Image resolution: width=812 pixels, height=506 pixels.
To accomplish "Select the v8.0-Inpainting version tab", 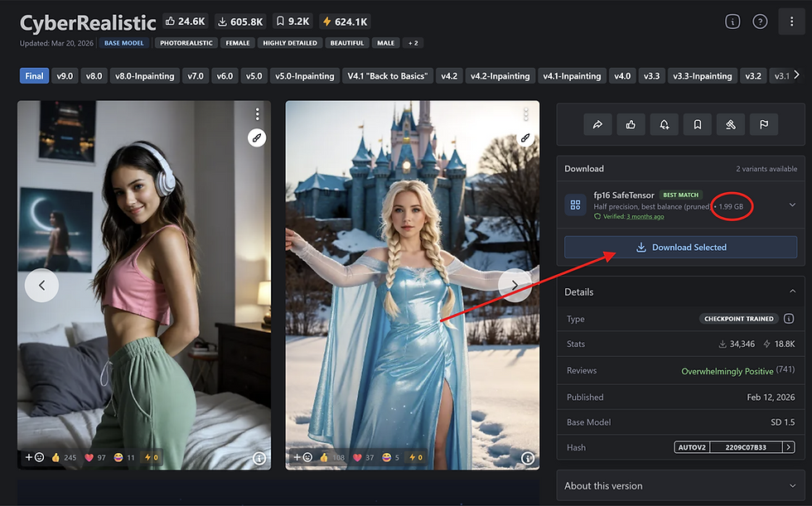I will coord(144,76).
